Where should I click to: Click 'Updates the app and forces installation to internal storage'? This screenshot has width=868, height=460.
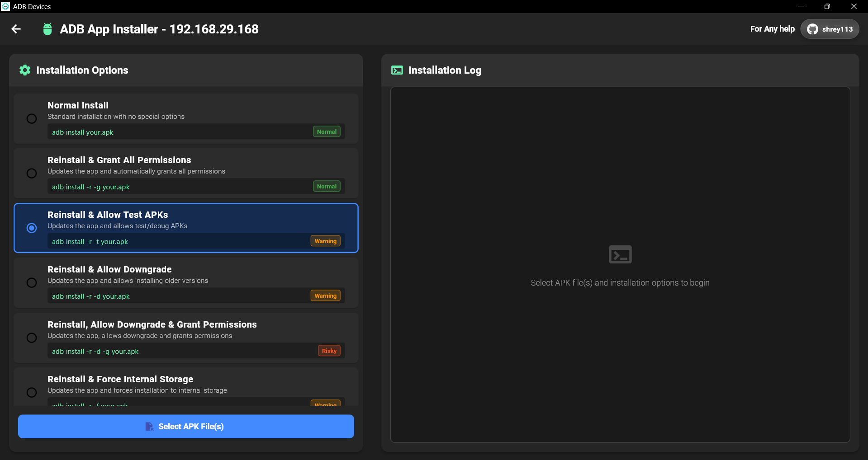tap(137, 390)
